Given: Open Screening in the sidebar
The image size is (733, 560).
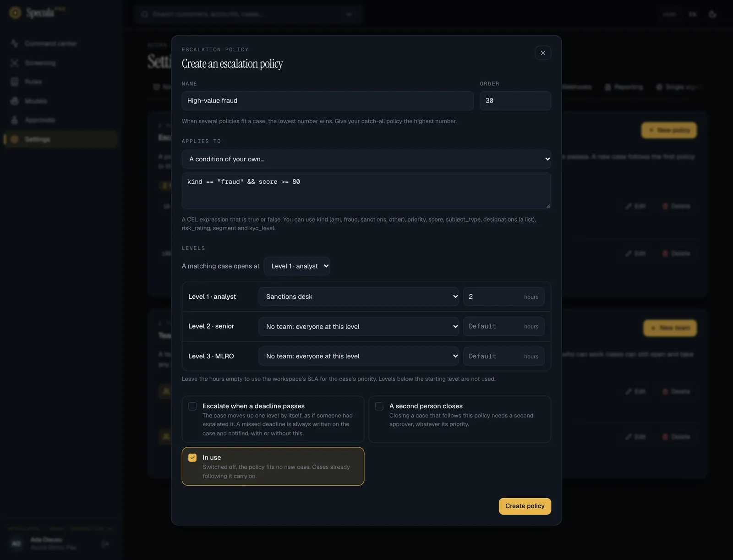Looking at the screenshot, I should [60, 63].
